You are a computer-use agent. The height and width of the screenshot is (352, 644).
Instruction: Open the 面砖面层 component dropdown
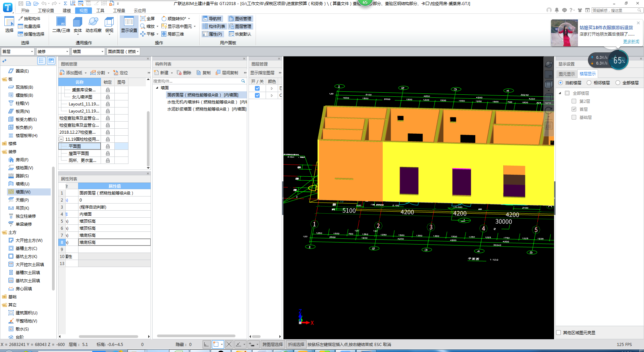[x=123, y=51]
